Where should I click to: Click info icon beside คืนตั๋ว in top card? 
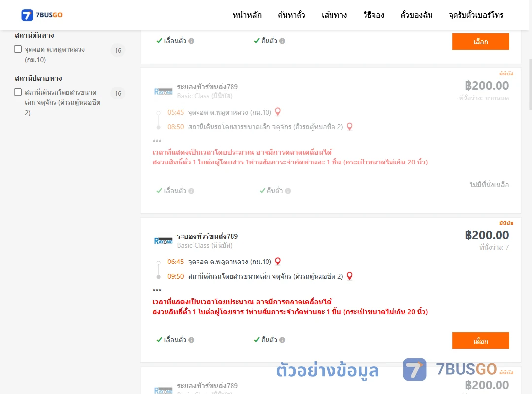[282, 41]
